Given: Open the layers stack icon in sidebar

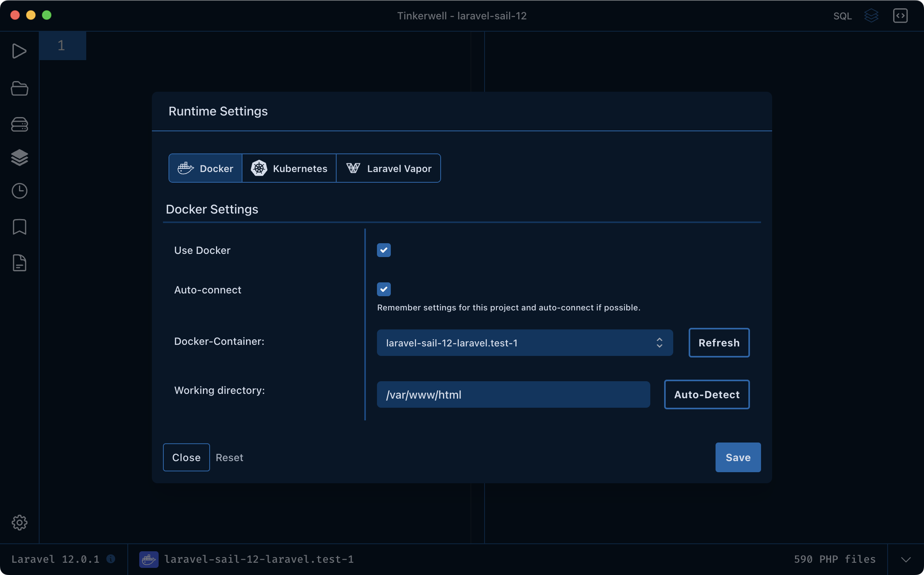Looking at the screenshot, I should pos(19,157).
